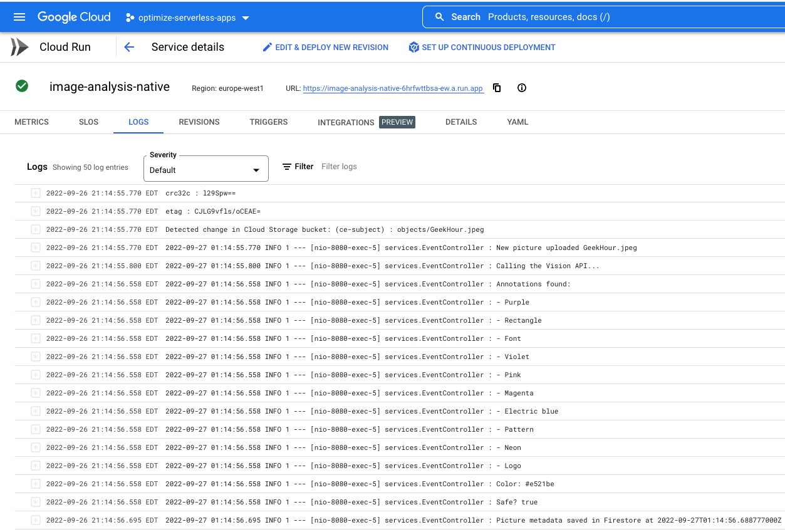Click Set Up Continuous Deployment
This screenshot has height=532, width=785.
click(x=482, y=47)
